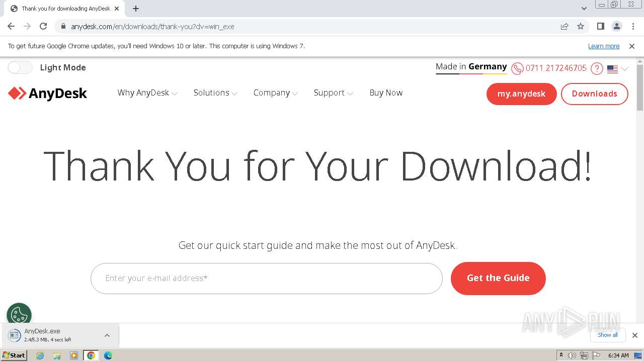Open the Windows Start menu

[14, 355]
